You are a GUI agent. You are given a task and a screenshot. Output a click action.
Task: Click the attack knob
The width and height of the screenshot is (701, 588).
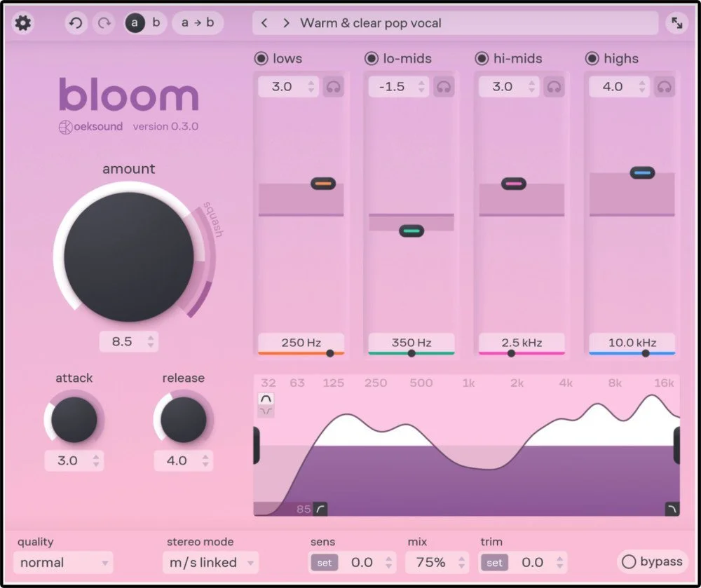(x=74, y=420)
